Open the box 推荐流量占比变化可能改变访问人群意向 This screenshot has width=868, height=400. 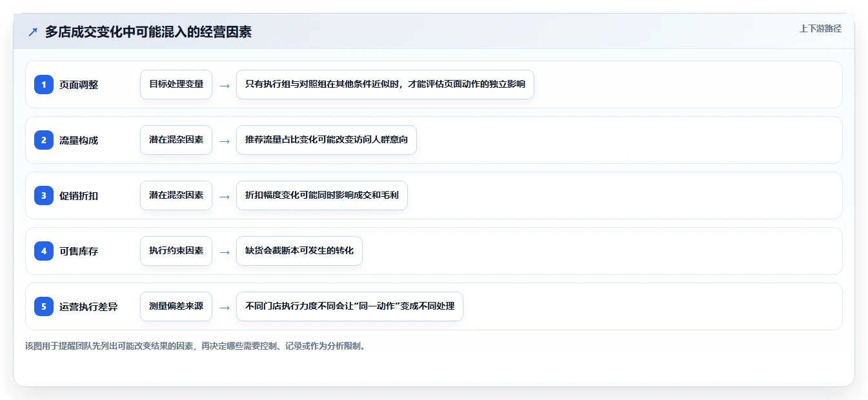(327, 140)
